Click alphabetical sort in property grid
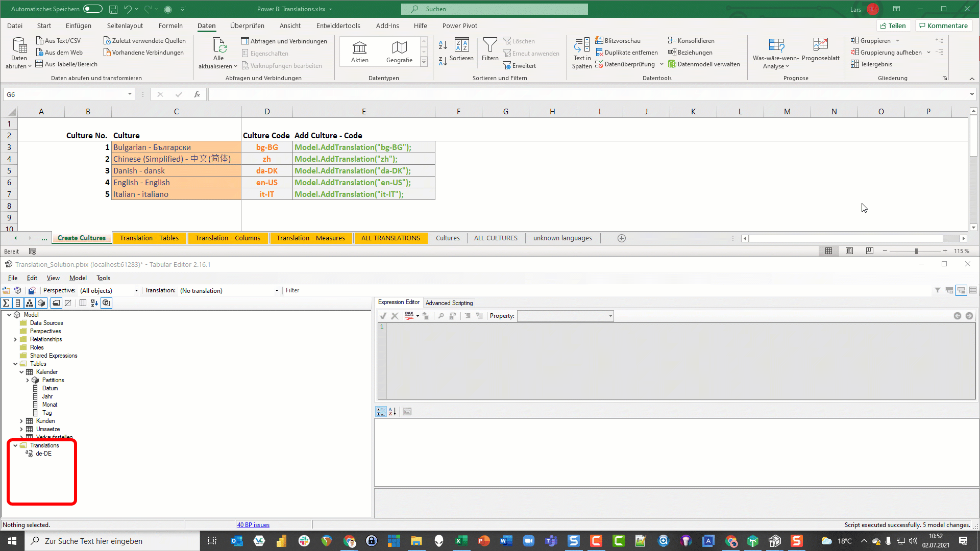 click(x=392, y=412)
